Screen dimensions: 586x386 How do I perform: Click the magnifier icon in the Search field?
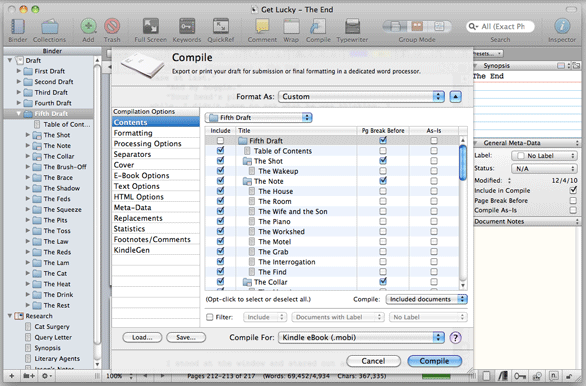pyautogui.click(x=473, y=27)
